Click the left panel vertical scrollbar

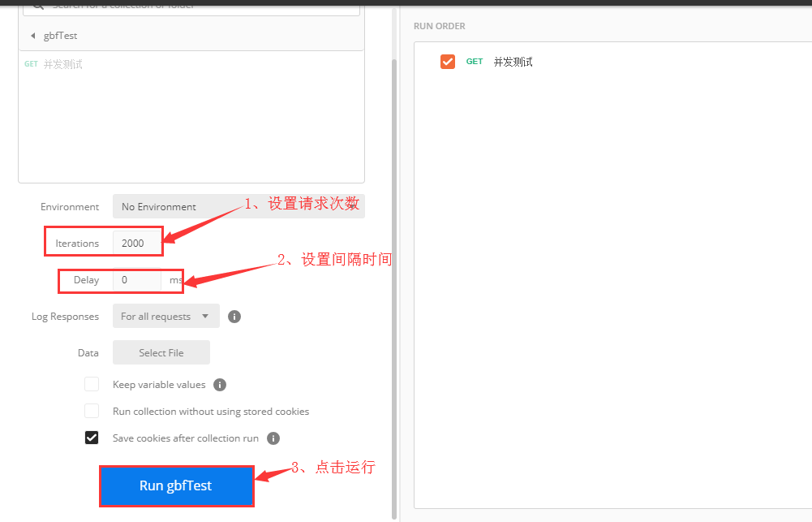point(394,288)
